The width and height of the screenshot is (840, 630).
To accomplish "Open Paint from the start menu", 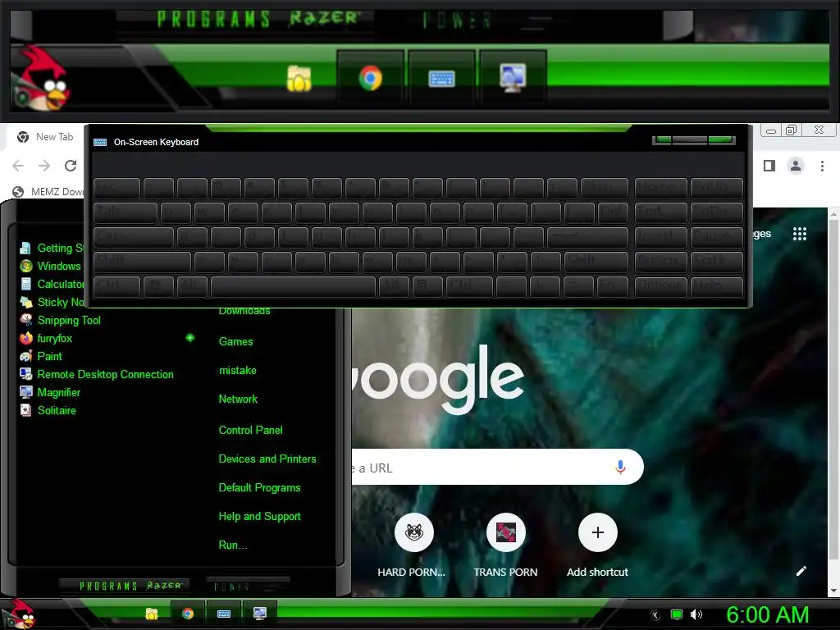I will tap(41, 356).
